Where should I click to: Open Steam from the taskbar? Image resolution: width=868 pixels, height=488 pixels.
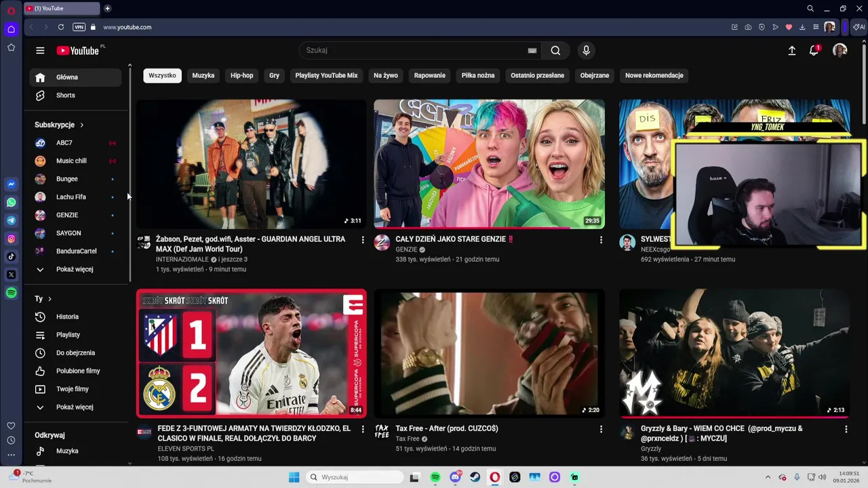click(x=475, y=477)
